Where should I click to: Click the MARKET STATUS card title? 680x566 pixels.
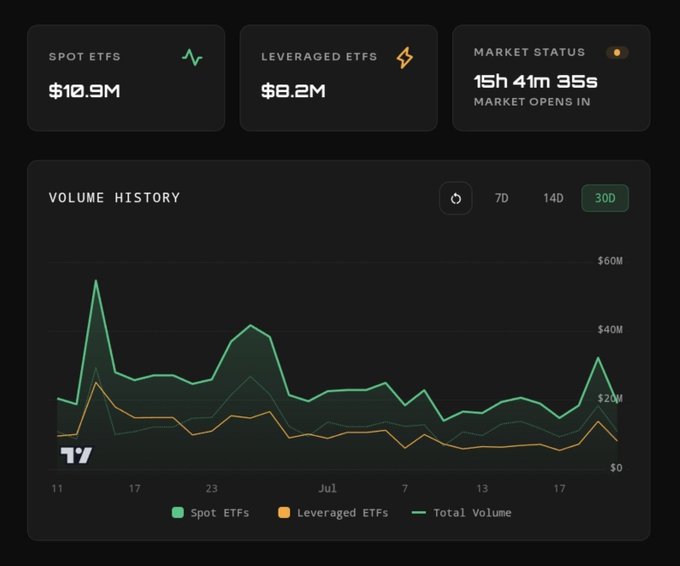[530, 52]
